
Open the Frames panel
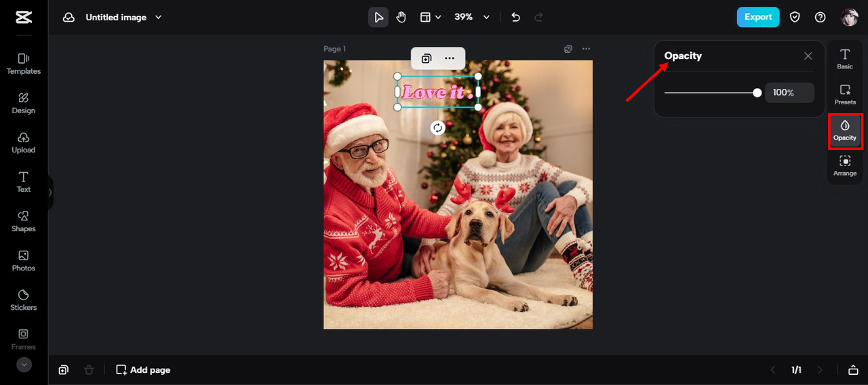pyautogui.click(x=24, y=339)
